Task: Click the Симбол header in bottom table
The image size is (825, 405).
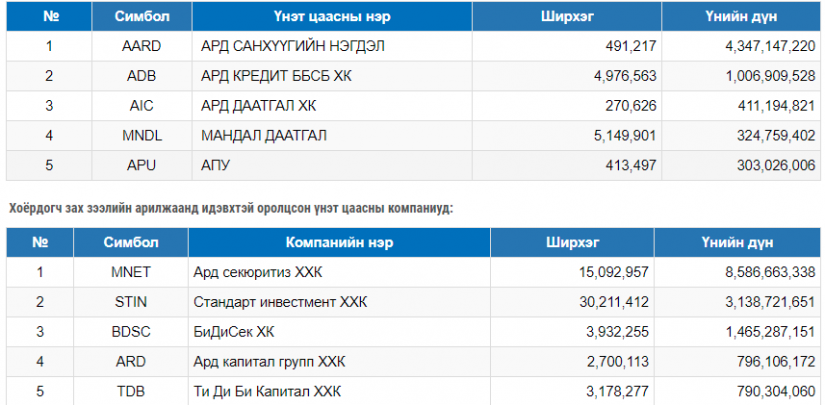Action: click(x=131, y=242)
